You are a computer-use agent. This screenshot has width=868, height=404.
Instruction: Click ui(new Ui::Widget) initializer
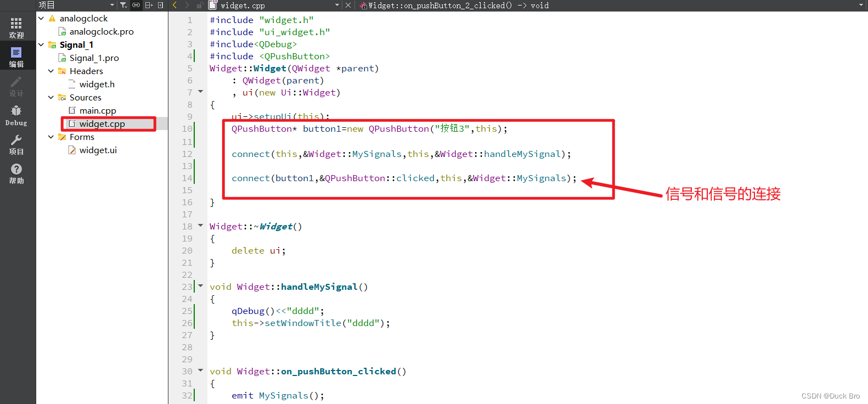(291, 92)
